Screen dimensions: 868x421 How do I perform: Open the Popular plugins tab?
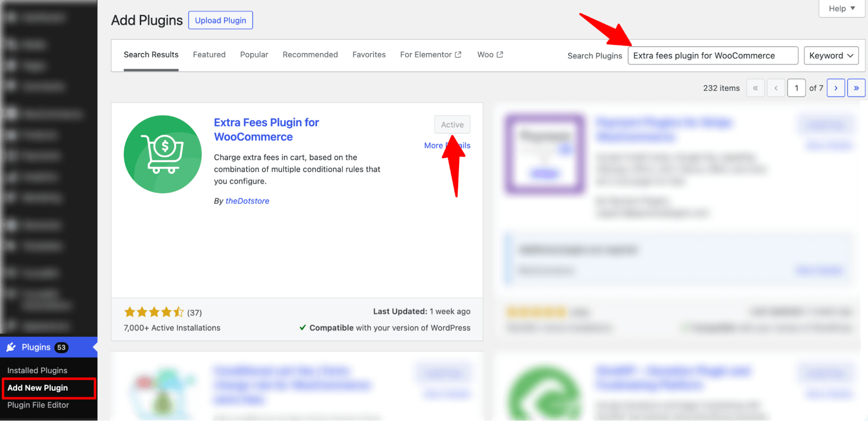(254, 55)
